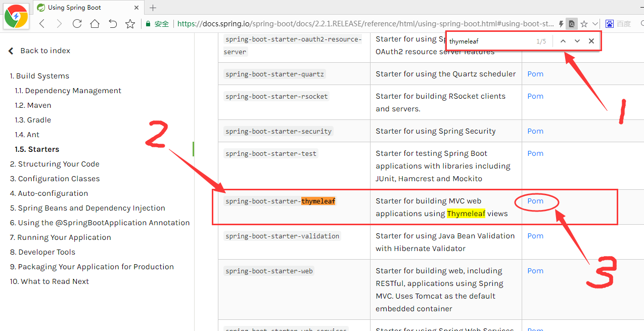Open 10. What to Read Next
This screenshot has width=644, height=331.
[49, 281]
